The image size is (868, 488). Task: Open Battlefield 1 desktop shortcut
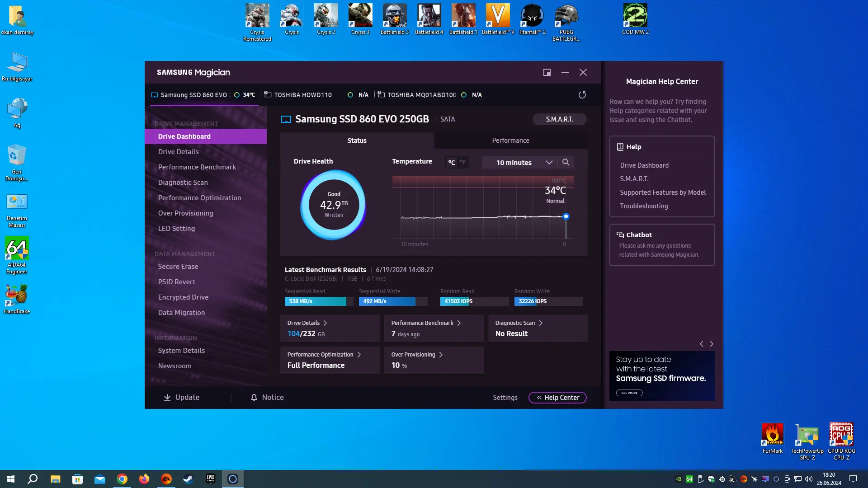pyautogui.click(x=463, y=19)
